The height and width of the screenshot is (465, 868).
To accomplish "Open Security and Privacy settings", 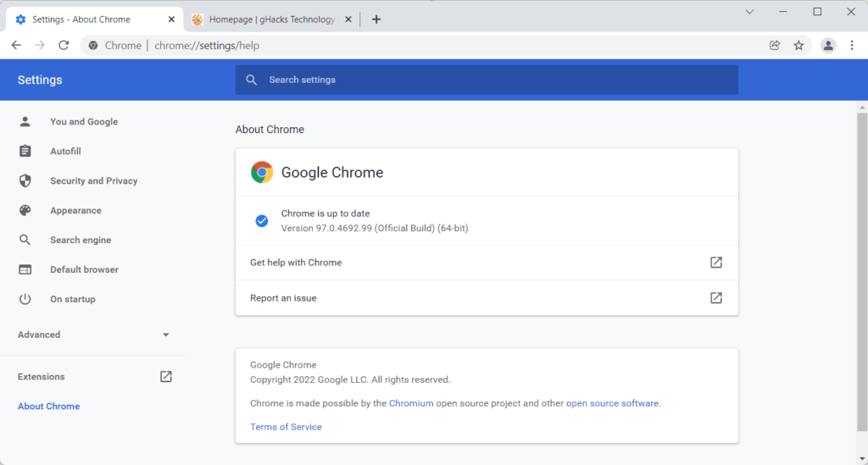I will [x=93, y=180].
